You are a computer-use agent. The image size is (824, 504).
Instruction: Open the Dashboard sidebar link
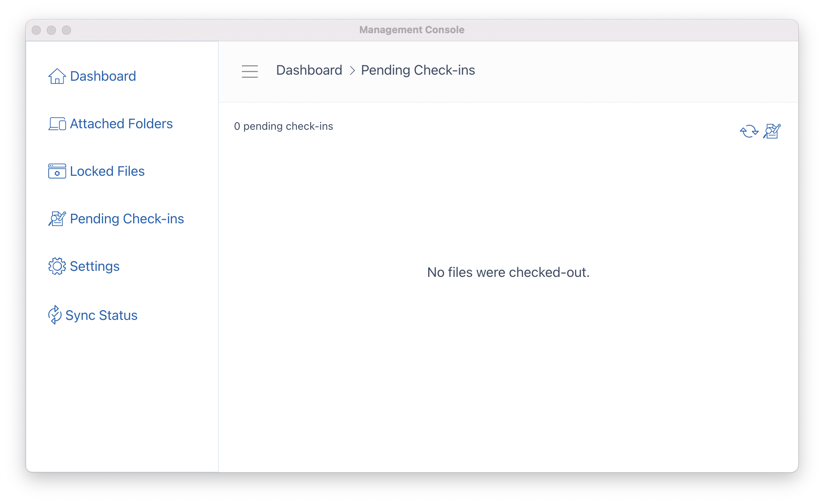(x=103, y=76)
